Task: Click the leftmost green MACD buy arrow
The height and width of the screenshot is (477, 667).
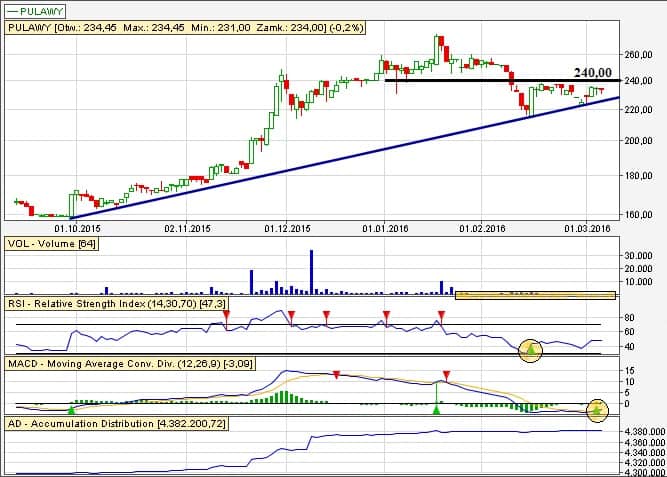Action: (70, 409)
